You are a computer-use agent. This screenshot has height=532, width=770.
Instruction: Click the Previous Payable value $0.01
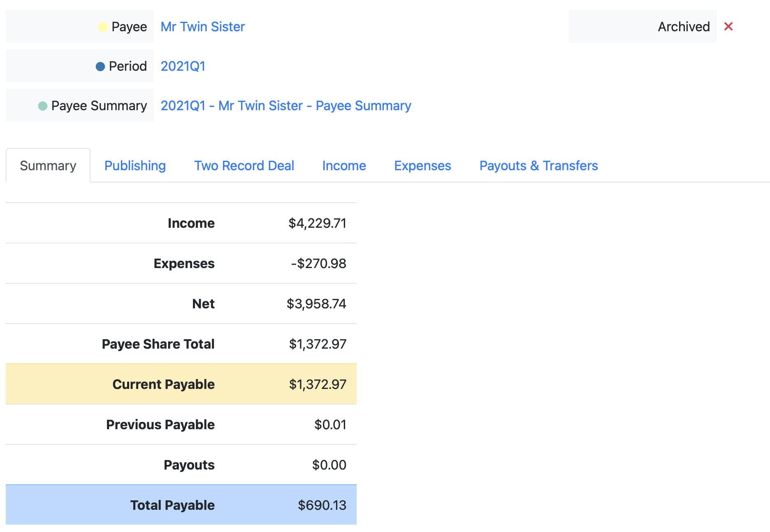pyautogui.click(x=330, y=425)
